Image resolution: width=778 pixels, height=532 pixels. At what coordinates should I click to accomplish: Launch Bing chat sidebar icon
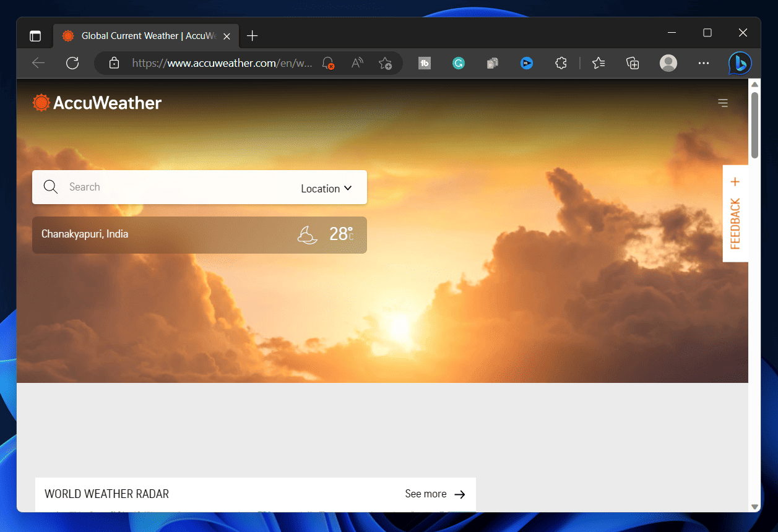pyautogui.click(x=740, y=63)
